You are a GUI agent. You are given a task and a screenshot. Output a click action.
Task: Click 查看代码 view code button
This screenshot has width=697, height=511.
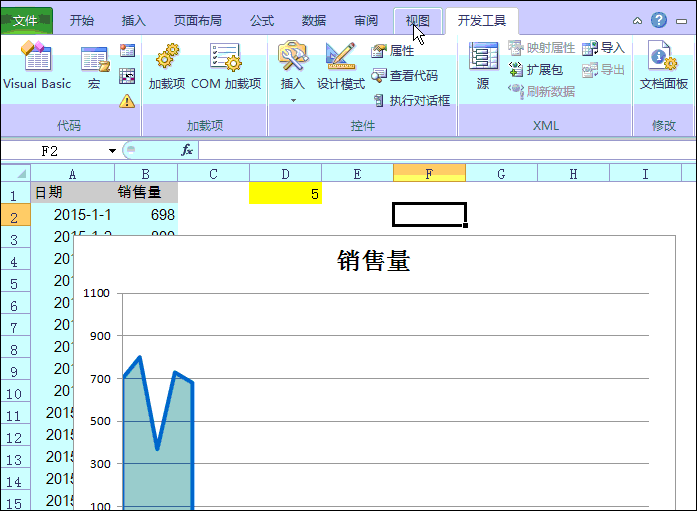pyautogui.click(x=405, y=75)
